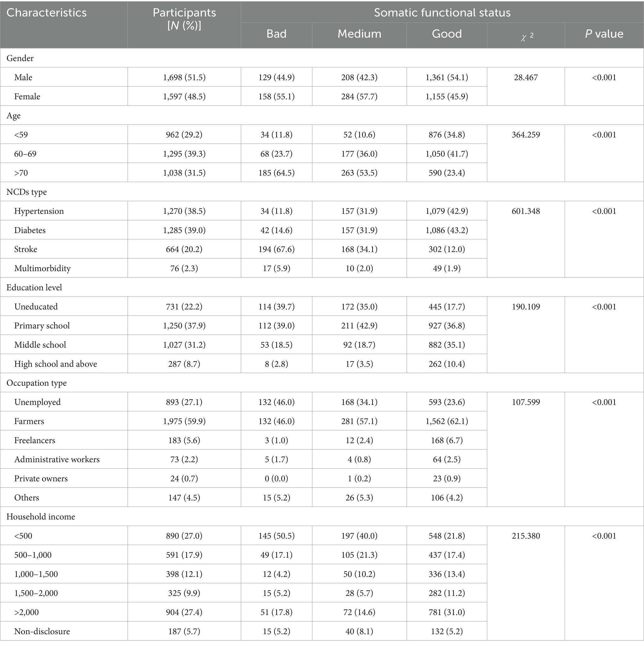
Task: Click the High school and above label
Action: coord(55,364)
